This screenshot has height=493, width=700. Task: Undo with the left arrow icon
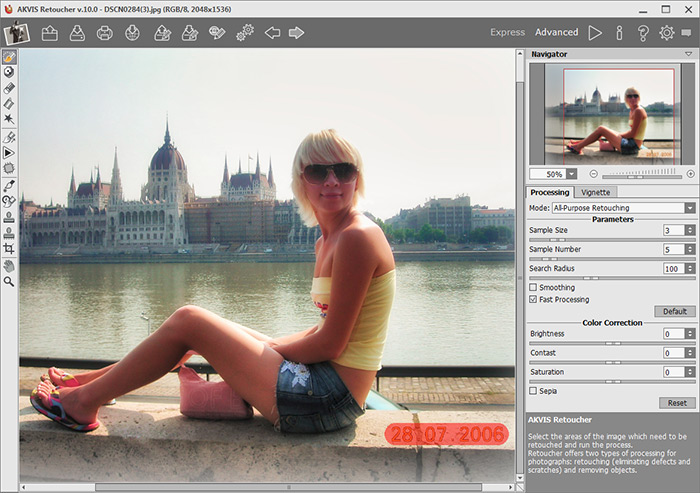272,33
